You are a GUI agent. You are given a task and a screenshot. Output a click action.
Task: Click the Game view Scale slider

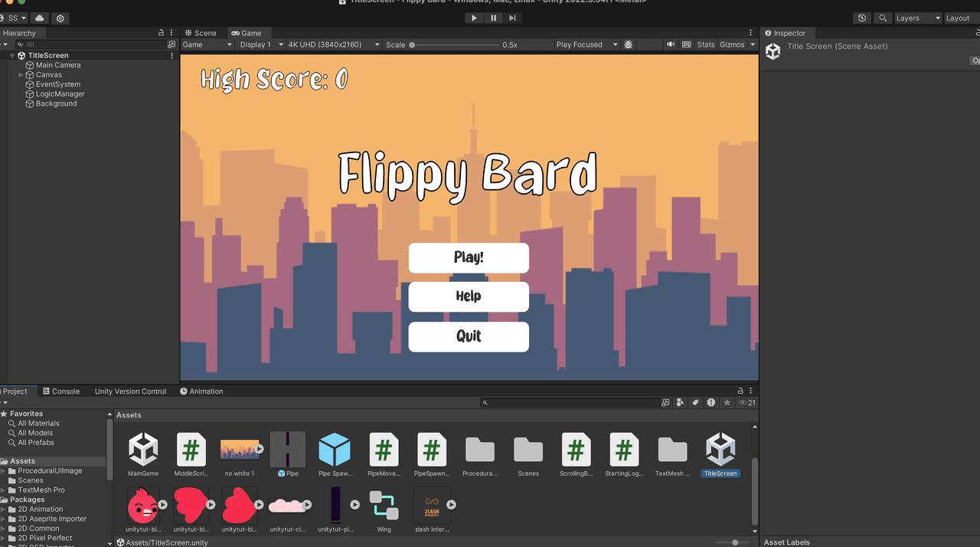455,44
